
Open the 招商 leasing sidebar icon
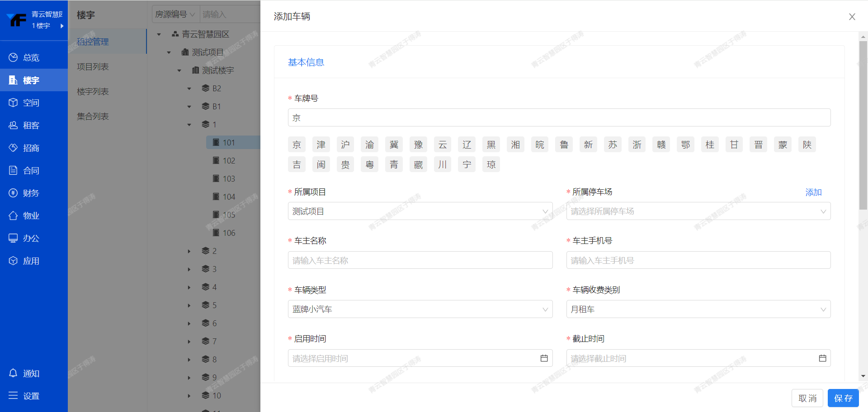[13, 148]
